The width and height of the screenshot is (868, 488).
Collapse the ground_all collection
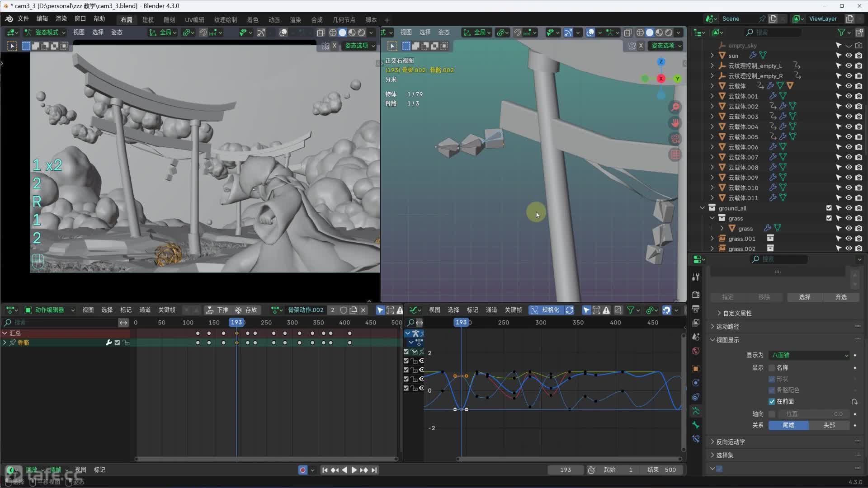[x=702, y=208]
